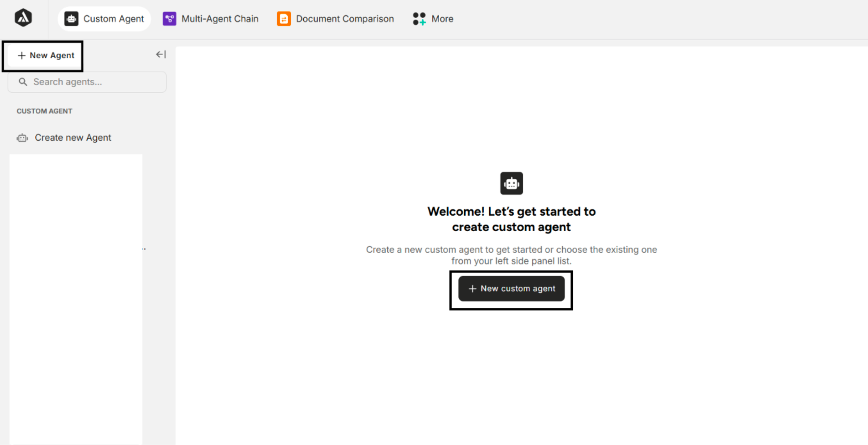Click the robot icon above the welcome message
Screen dimensions: 868x445
point(511,183)
